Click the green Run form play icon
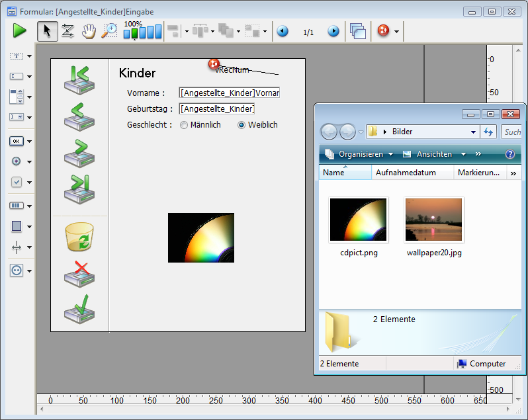Screen dimensions: 528x420 [x=19, y=30]
